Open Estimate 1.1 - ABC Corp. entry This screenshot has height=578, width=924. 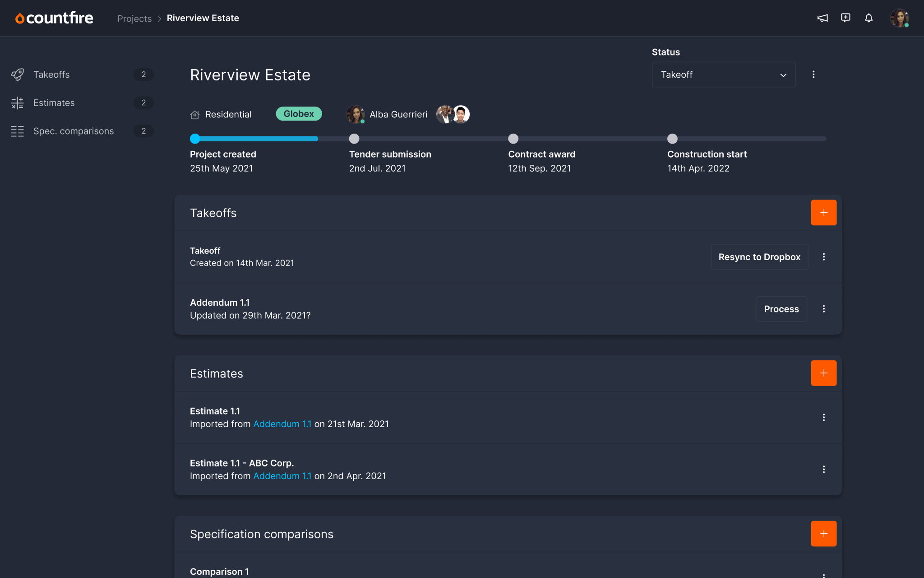pyautogui.click(x=508, y=470)
